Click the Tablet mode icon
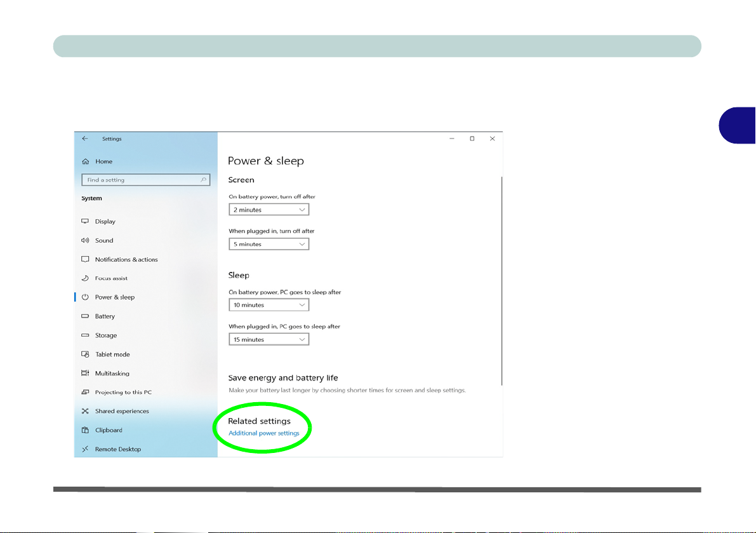Image resolution: width=756 pixels, height=533 pixels. point(85,354)
